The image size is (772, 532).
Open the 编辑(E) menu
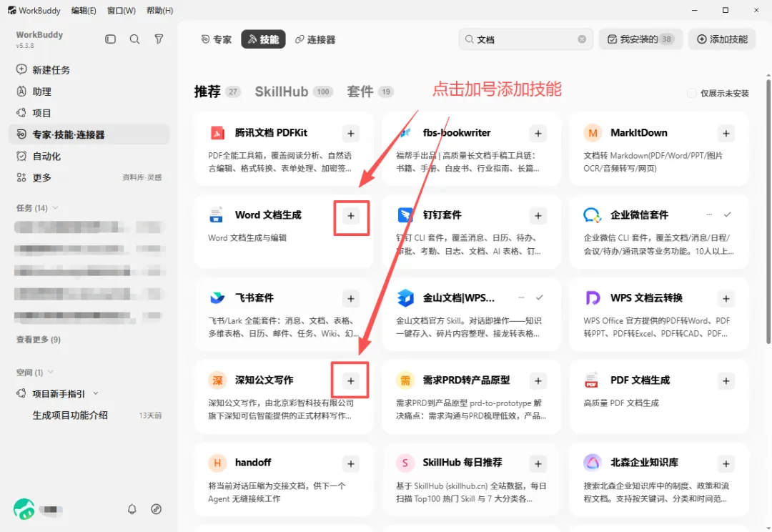click(x=84, y=10)
